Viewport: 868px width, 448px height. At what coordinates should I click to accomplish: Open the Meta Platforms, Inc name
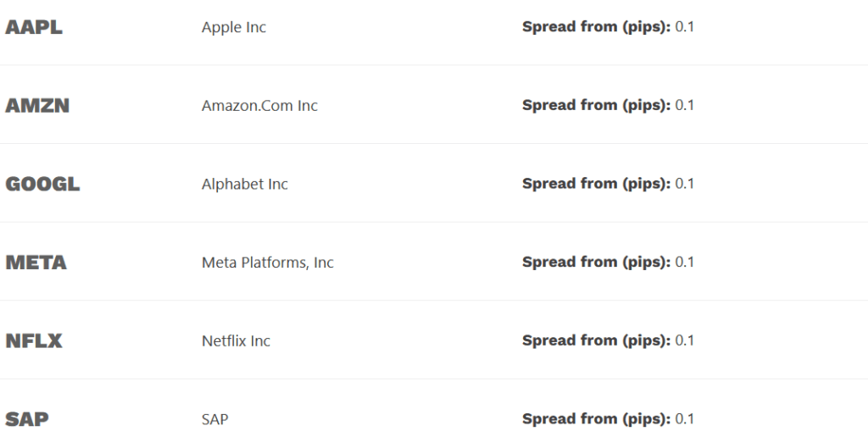268,263
